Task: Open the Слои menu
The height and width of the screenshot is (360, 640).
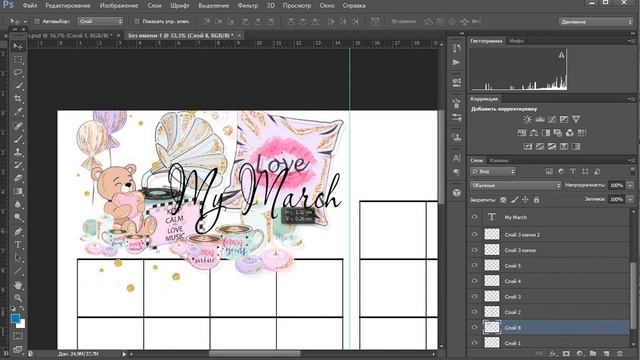Action: pyautogui.click(x=154, y=6)
